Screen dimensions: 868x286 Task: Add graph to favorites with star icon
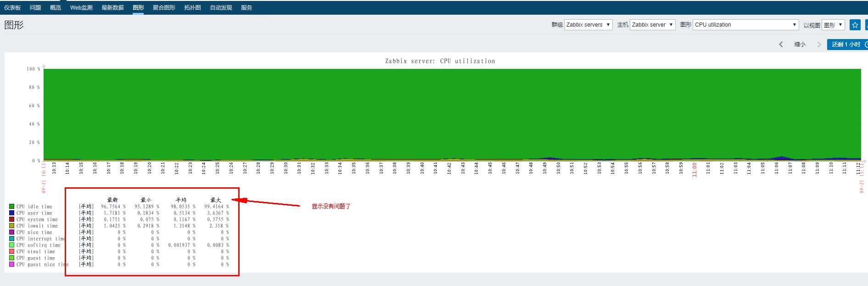pyautogui.click(x=855, y=25)
